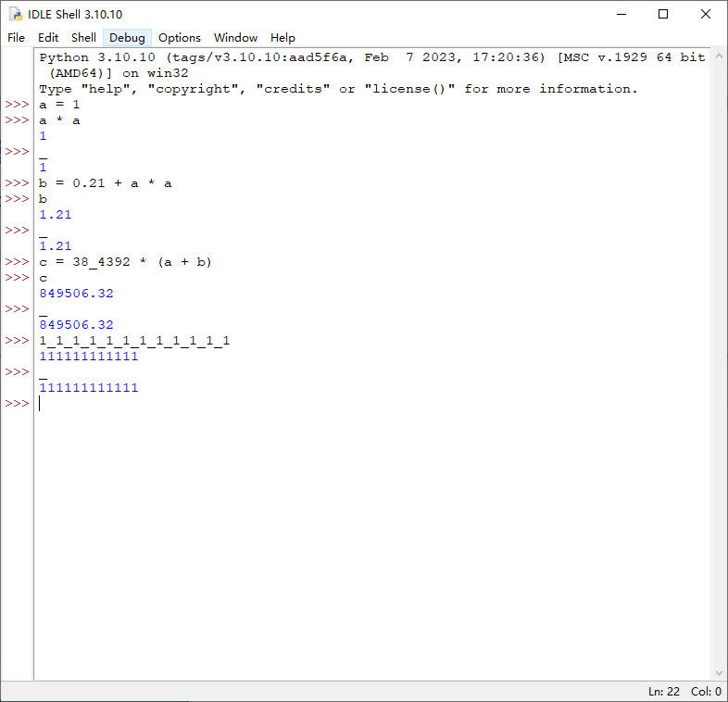Viewport: 728px width, 702px height.
Task: Click the output value 849506.32 under c
Action: tap(76, 294)
